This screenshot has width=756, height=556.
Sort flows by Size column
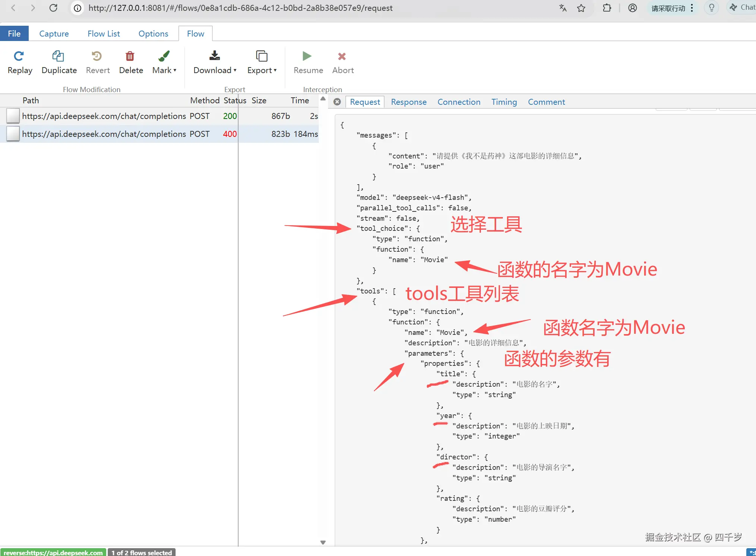259,100
